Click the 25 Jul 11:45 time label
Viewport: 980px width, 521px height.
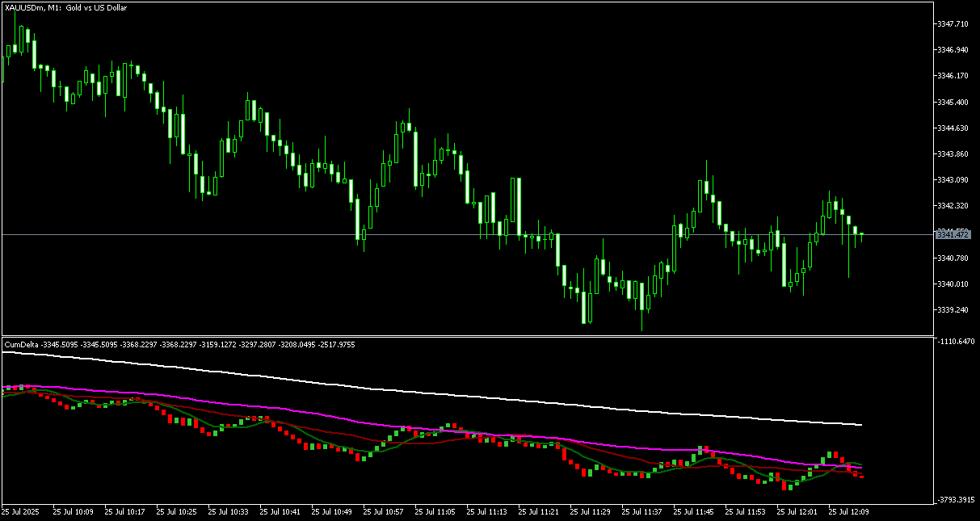pos(694,512)
